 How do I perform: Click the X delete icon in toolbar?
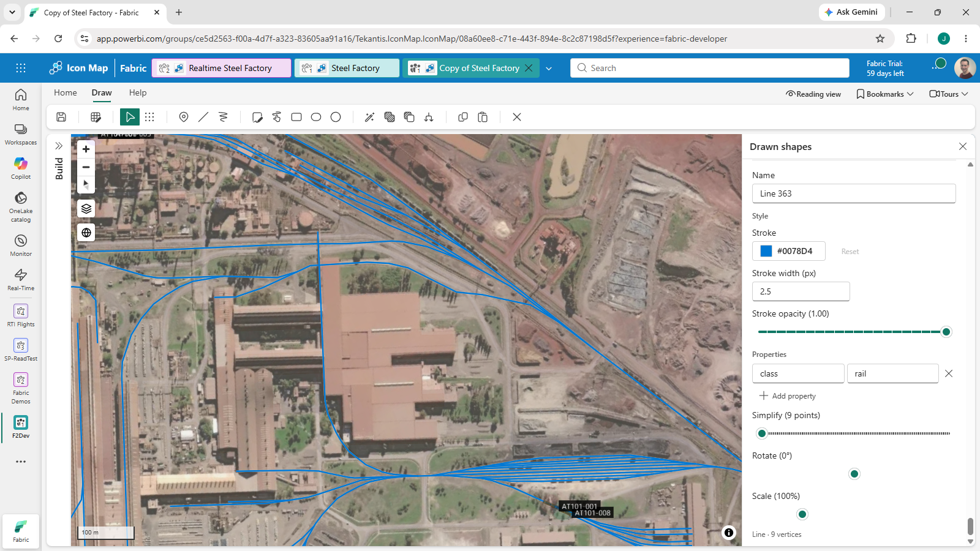(517, 117)
